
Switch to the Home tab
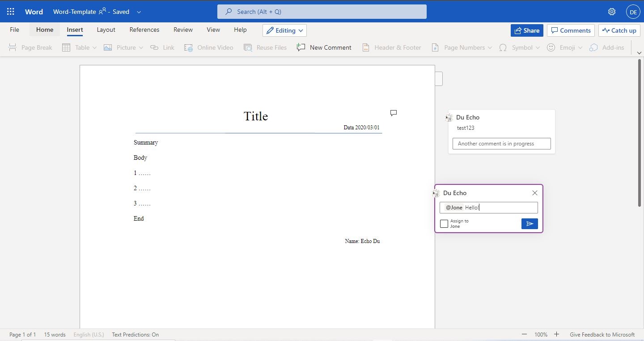(x=45, y=30)
